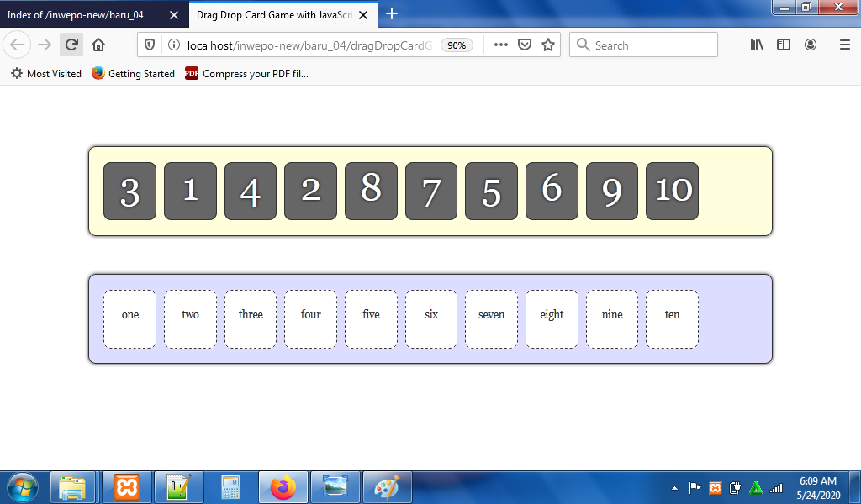The image size is (861, 504).
Task: Open the Firefox home page
Action: tap(98, 45)
